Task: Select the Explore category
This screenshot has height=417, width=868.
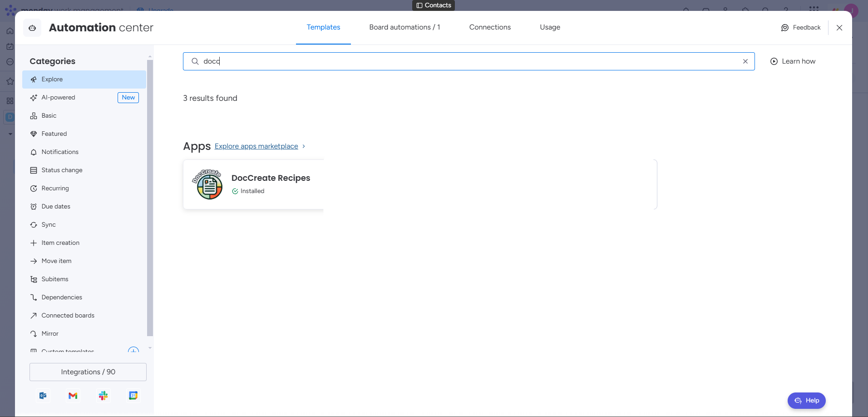Action: [84, 79]
